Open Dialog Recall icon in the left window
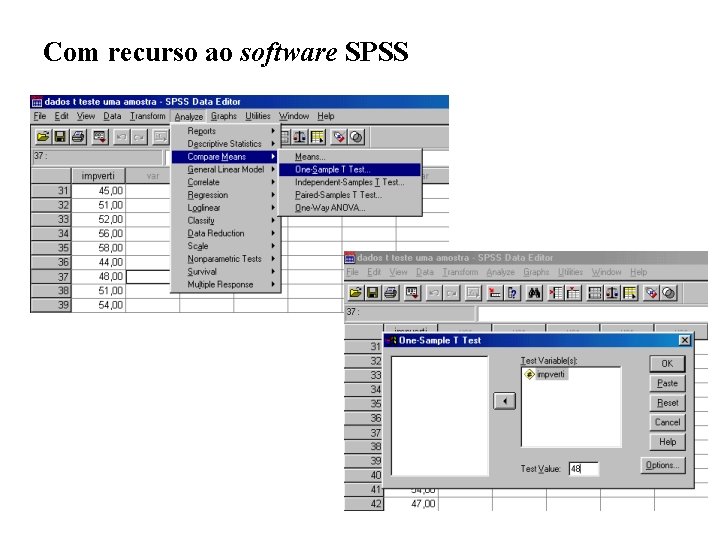 pos(100,137)
